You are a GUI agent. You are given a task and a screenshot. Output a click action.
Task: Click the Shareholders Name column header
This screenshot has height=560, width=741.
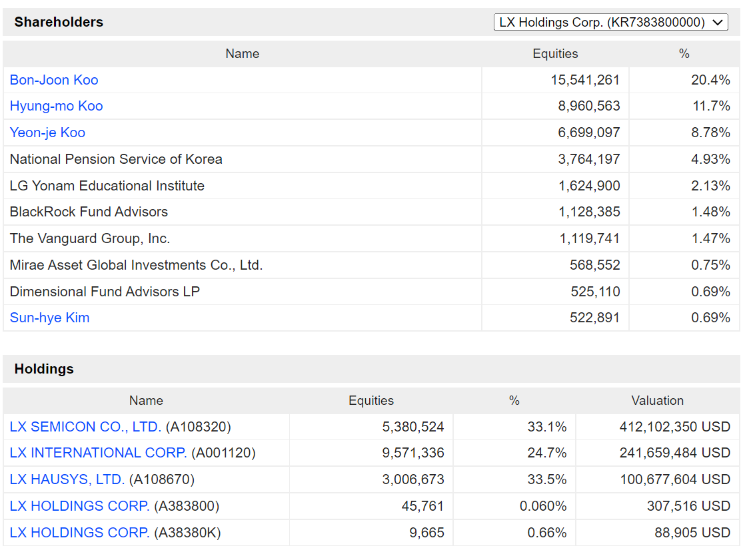coord(243,53)
